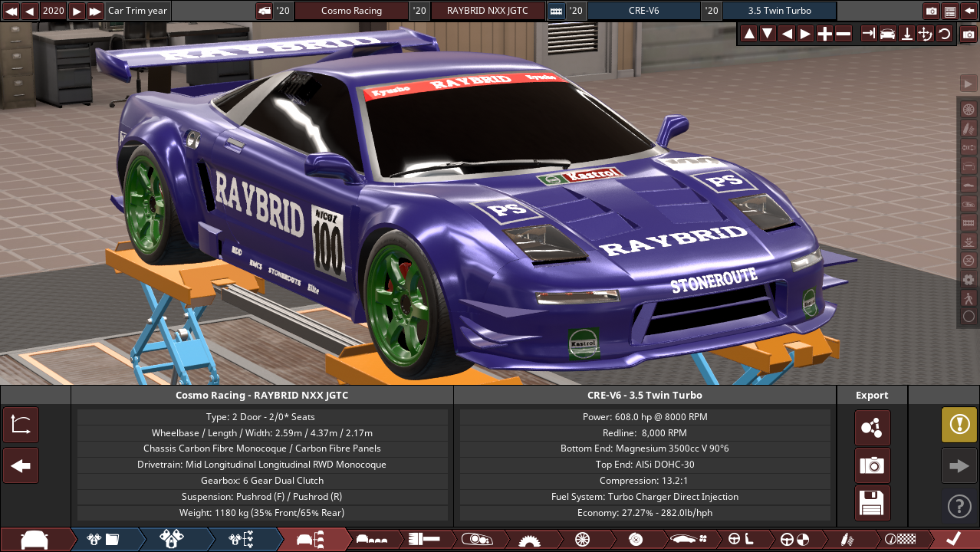The width and height of the screenshot is (980, 552).
Task: Click the top-down view icon
Action: [906, 34]
